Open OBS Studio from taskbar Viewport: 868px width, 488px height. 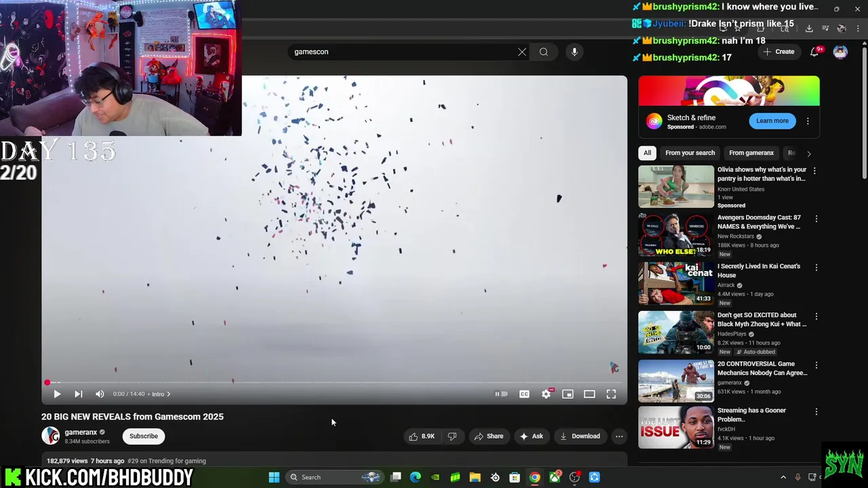574,477
